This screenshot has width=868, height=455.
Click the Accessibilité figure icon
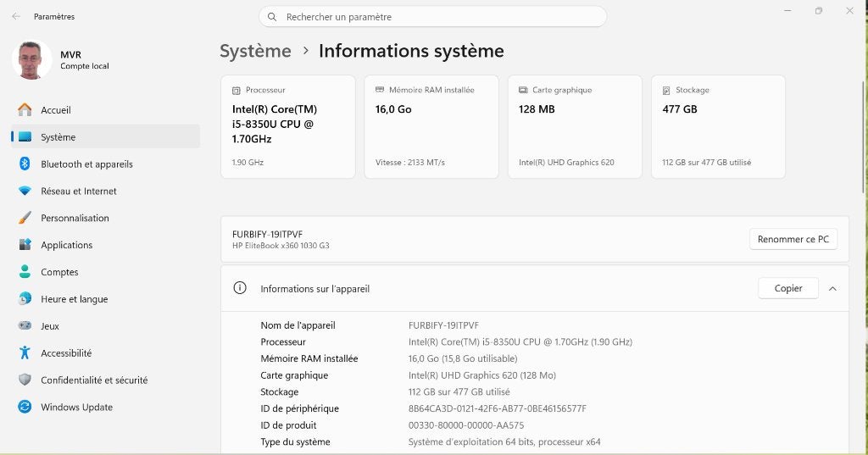point(25,352)
